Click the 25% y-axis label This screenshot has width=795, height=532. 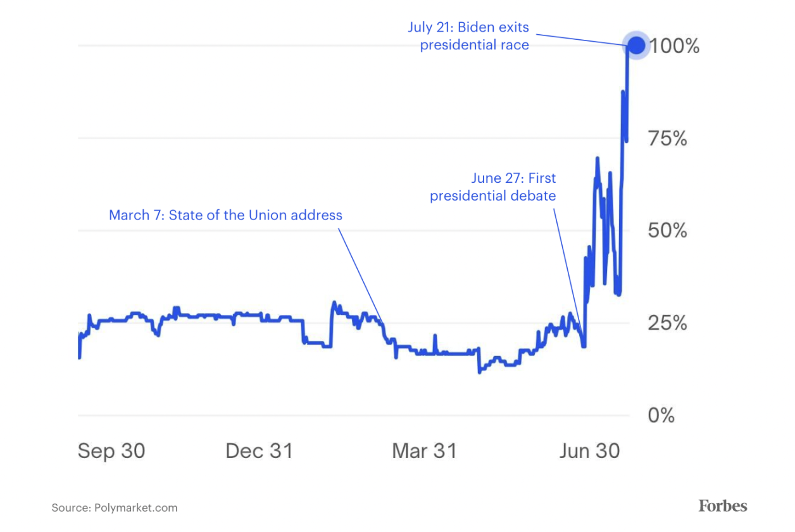tap(668, 323)
